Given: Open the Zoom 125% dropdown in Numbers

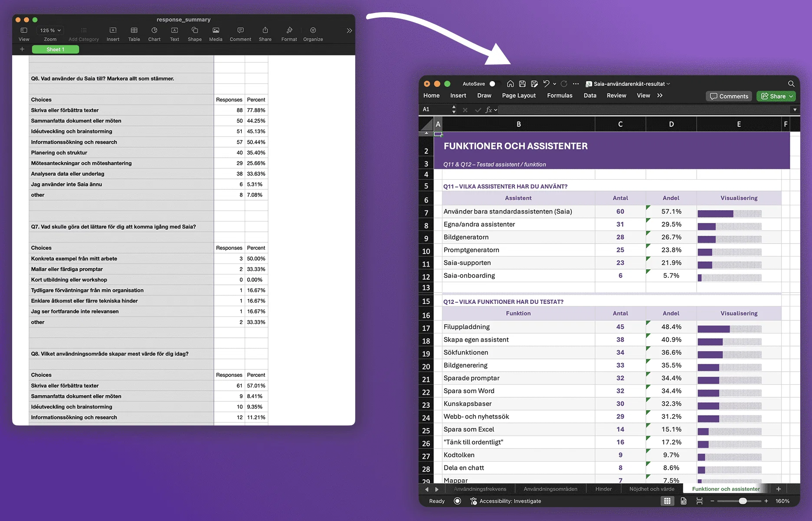Looking at the screenshot, I should 50,30.
